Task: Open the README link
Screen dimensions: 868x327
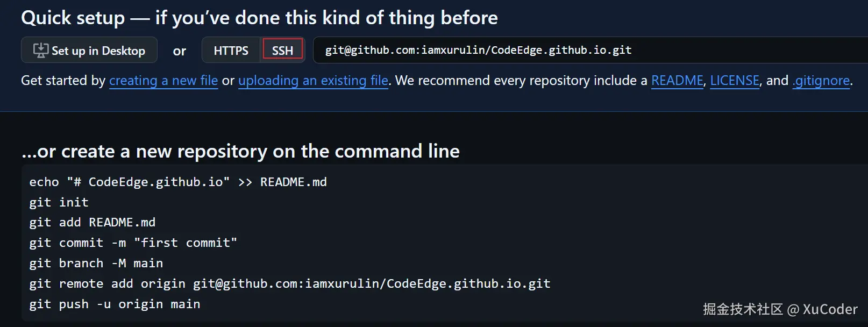Action: click(677, 81)
